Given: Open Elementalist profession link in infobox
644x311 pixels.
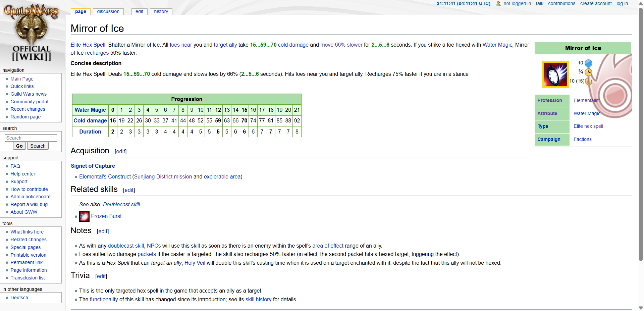Looking at the screenshot, I should point(587,101).
